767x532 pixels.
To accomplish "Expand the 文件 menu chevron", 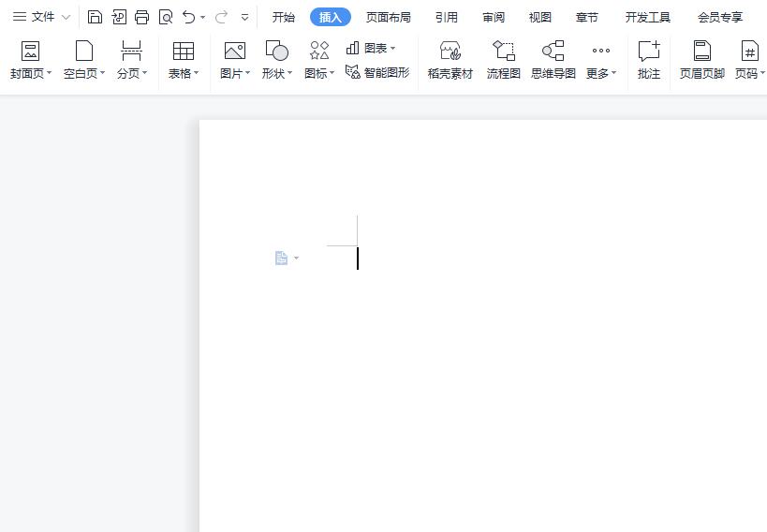I will coord(66,18).
